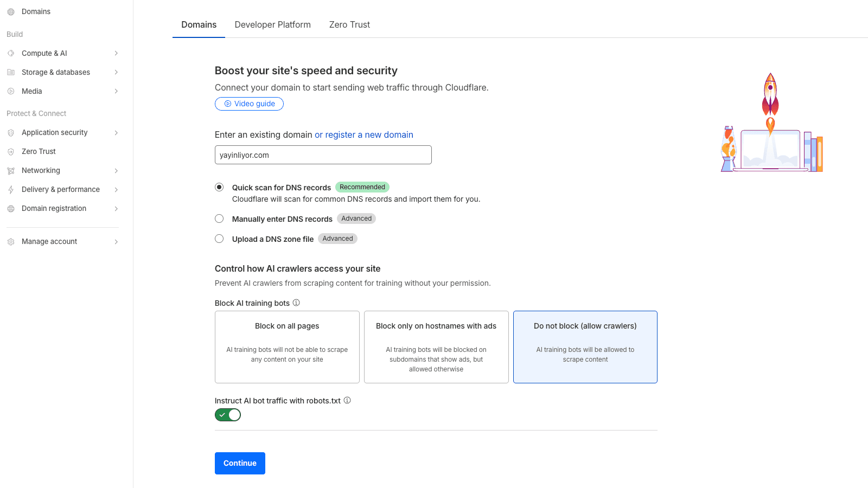Toggle Instruct AI bot traffic with robots.txt
Image resolution: width=868 pixels, height=488 pixels.
[x=228, y=415]
